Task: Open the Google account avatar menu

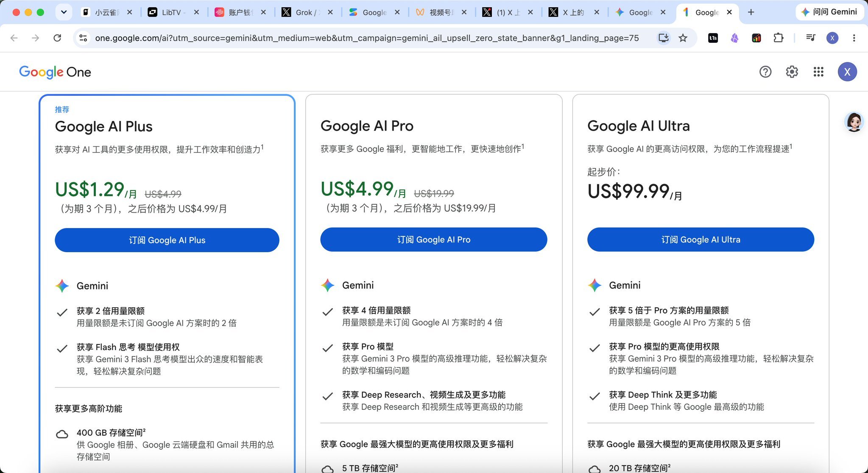Action: 847,72
